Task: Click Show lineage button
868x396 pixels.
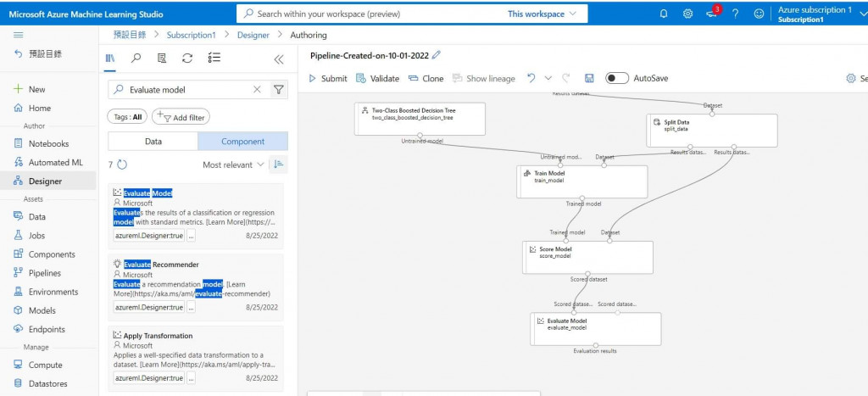Action: (x=484, y=79)
